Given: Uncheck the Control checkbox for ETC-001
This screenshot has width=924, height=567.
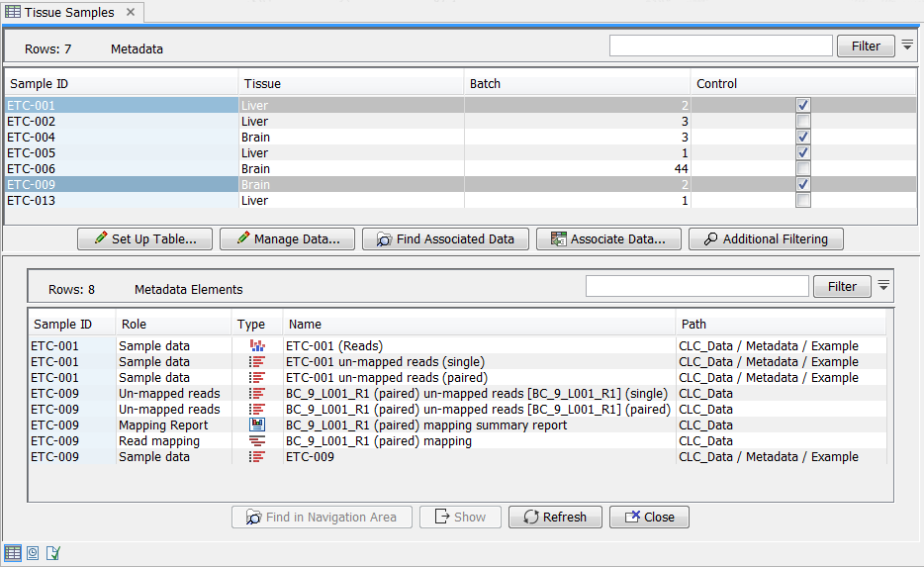Looking at the screenshot, I should [x=803, y=105].
